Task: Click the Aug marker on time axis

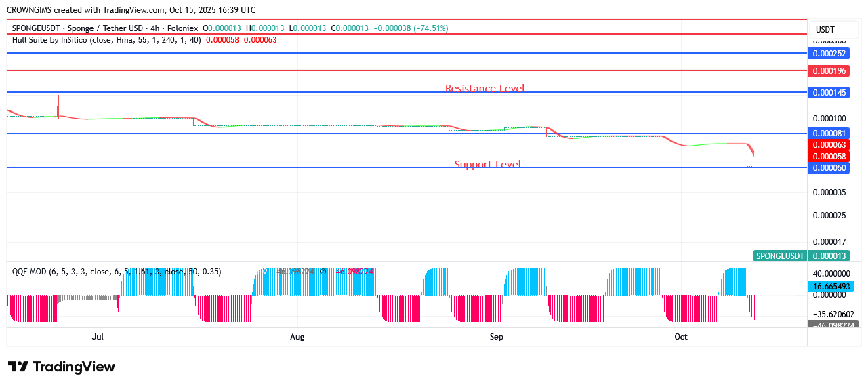Action: (x=297, y=337)
